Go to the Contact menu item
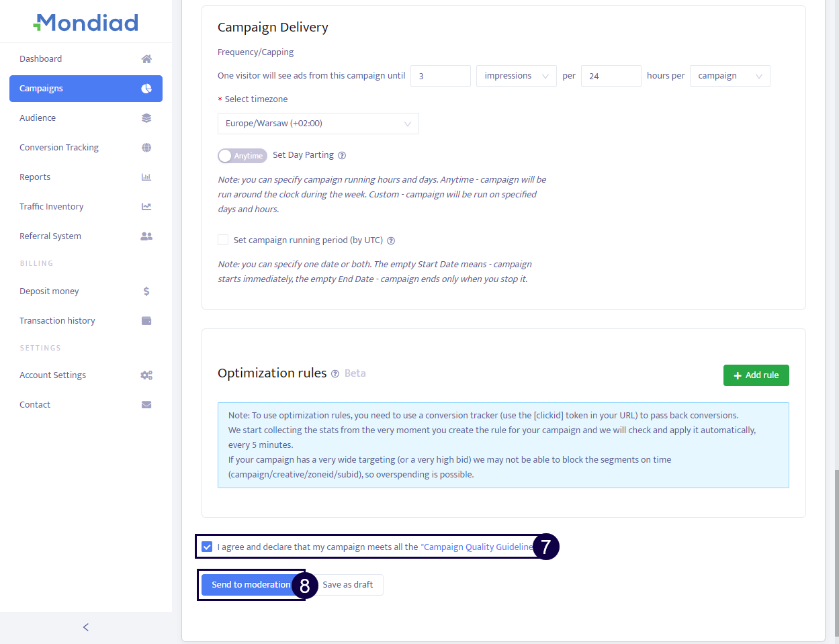 pyautogui.click(x=35, y=405)
